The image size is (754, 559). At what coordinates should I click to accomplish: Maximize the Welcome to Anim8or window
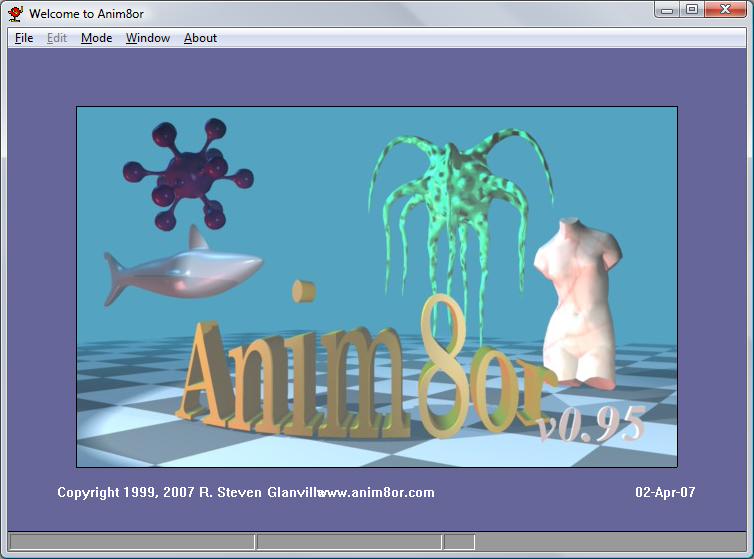point(691,10)
